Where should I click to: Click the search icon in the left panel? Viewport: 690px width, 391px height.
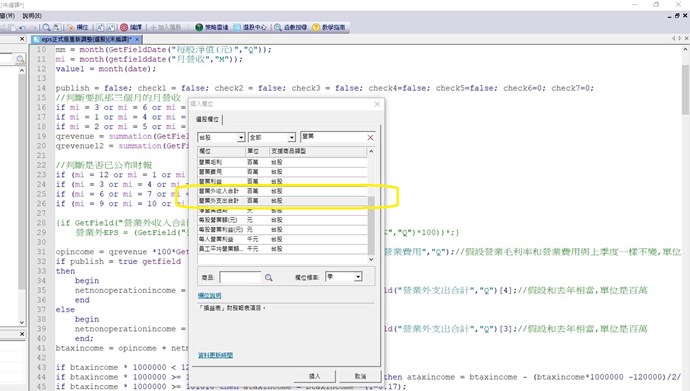20,59
